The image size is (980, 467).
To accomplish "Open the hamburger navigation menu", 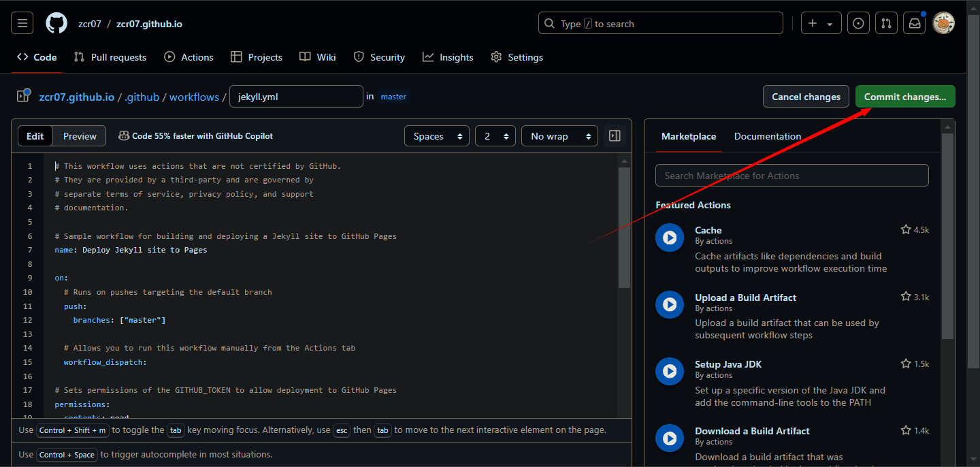I will 22,23.
